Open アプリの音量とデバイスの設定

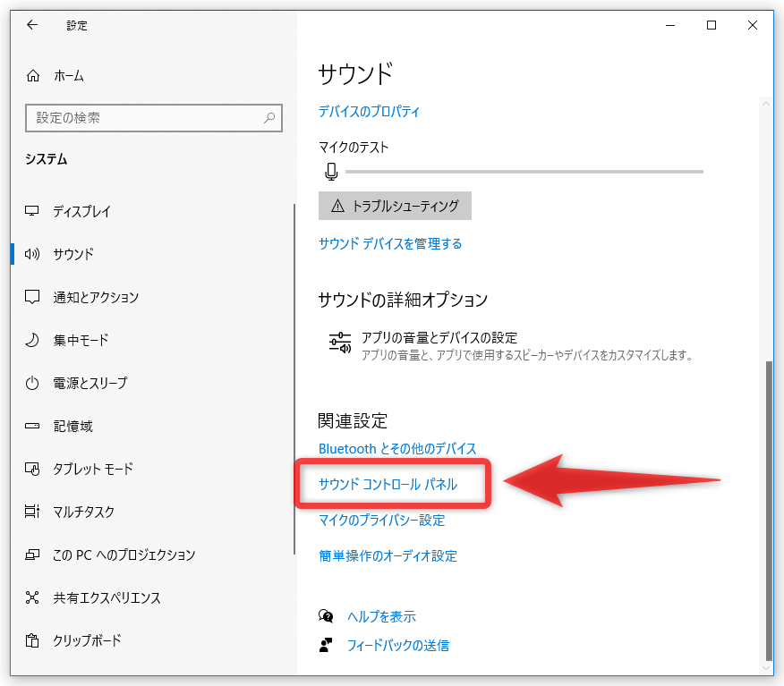pyautogui.click(x=510, y=346)
